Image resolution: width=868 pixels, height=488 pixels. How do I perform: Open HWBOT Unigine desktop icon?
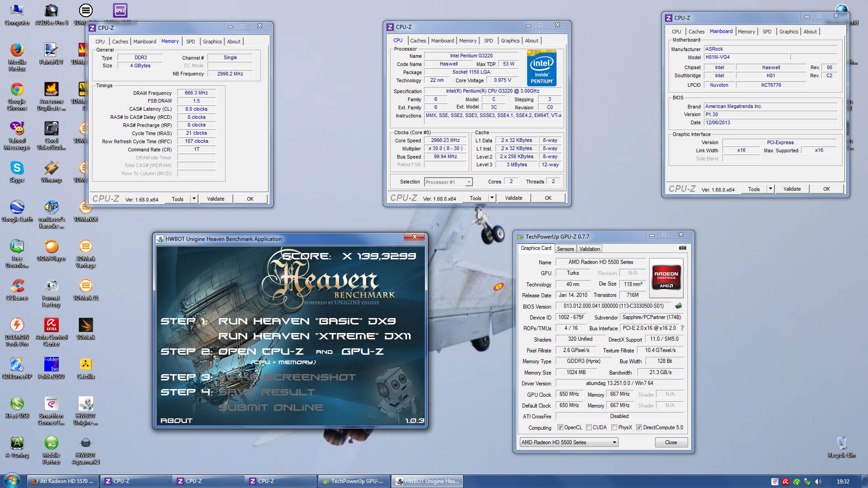click(x=85, y=410)
